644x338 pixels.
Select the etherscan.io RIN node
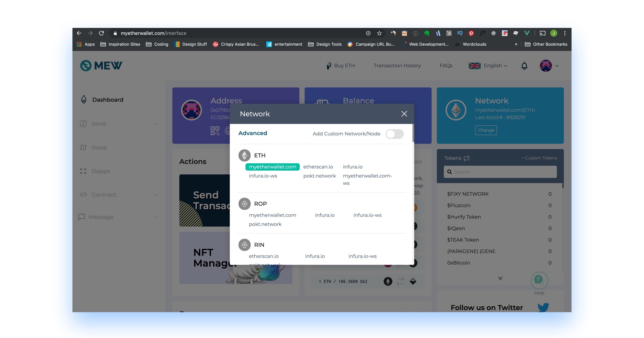(264, 256)
